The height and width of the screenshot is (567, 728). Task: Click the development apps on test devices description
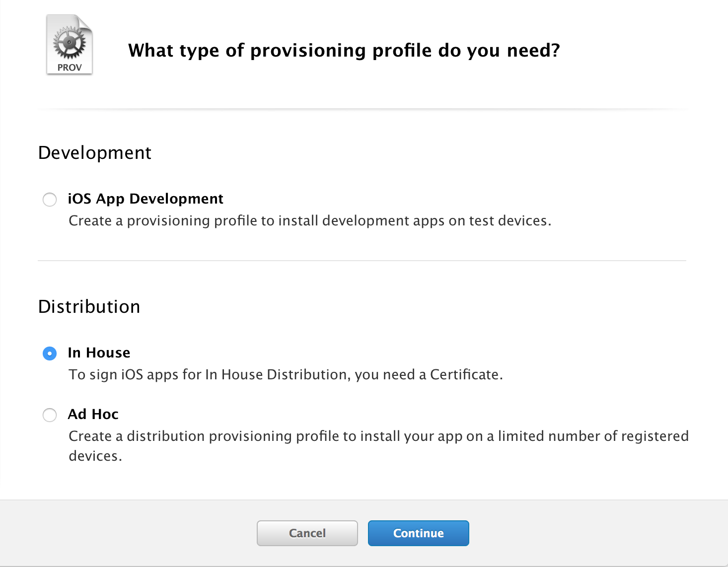[310, 220]
